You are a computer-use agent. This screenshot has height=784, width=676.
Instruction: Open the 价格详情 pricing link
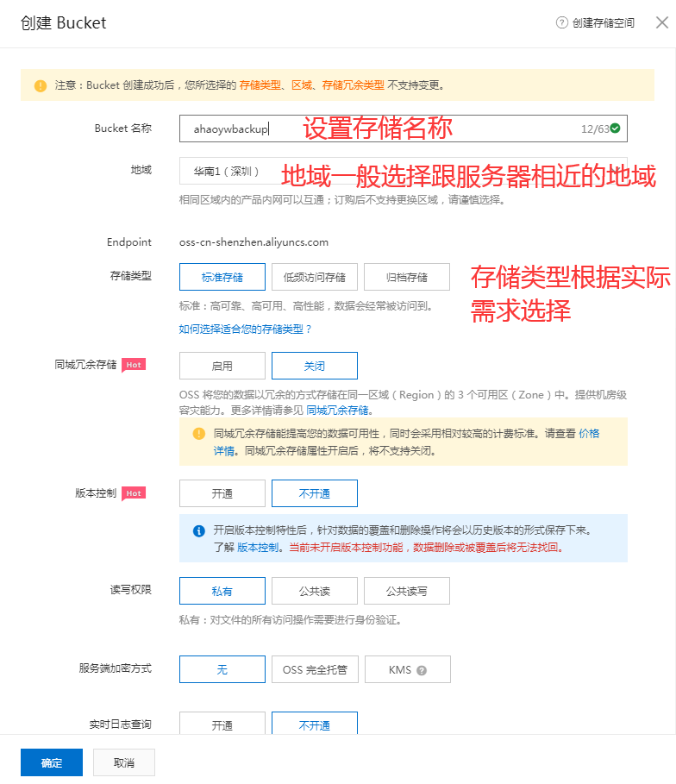[x=590, y=434]
